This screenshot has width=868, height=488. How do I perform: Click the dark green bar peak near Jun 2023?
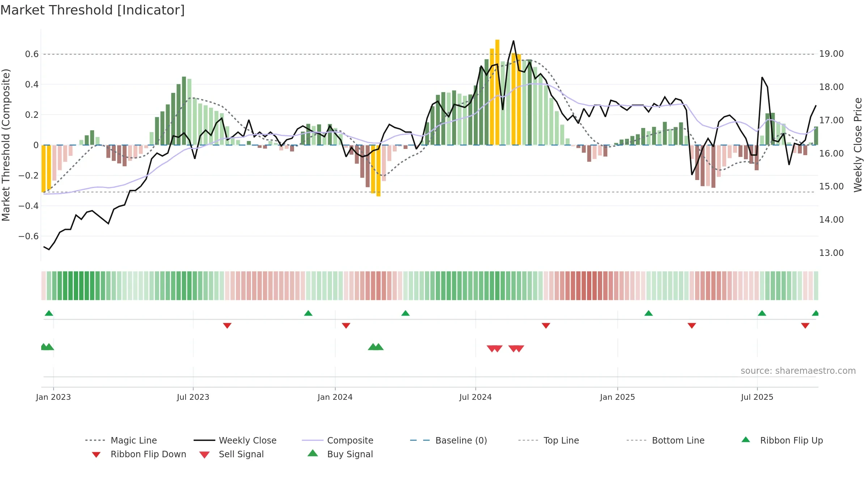click(184, 111)
